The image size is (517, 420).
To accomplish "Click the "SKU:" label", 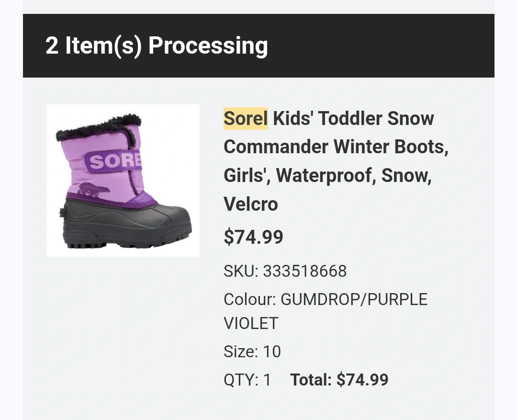I will click(x=241, y=272).
